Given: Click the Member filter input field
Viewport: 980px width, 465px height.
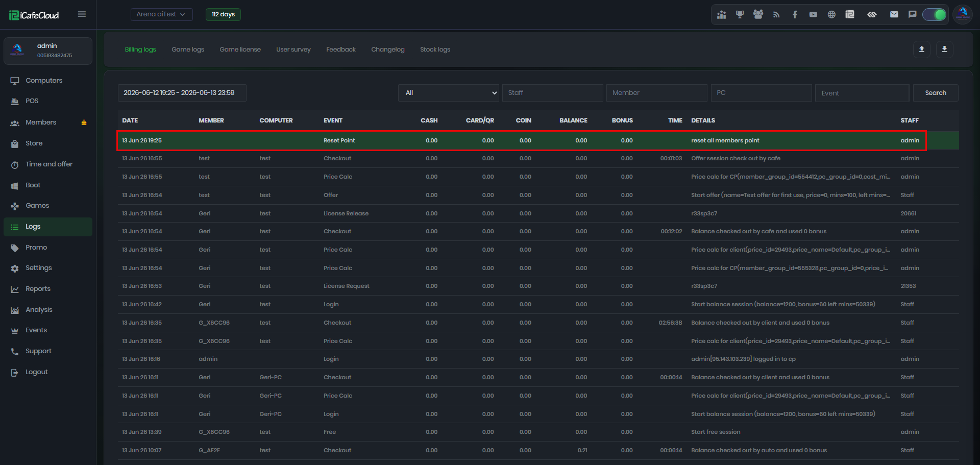Looking at the screenshot, I should click(656, 93).
